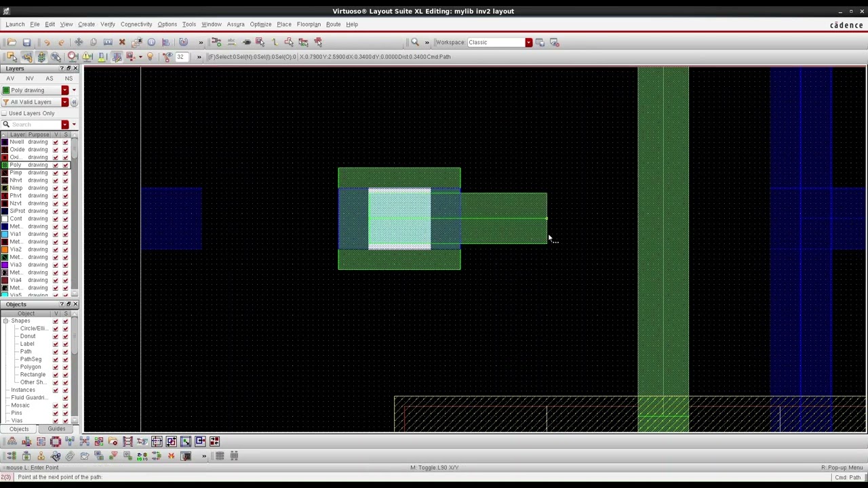Viewport: 868px width, 488px height.
Task: Click the Align tool icon
Action: click(x=165, y=42)
